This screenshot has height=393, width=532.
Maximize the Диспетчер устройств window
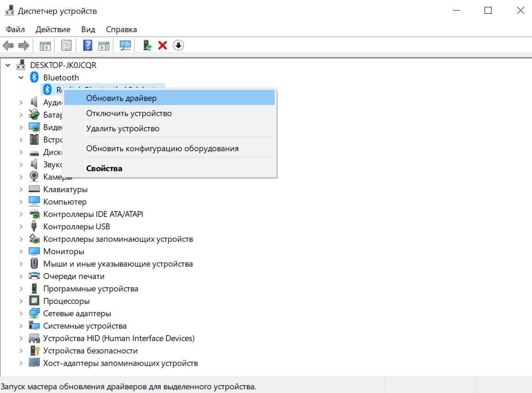(488, 11)
